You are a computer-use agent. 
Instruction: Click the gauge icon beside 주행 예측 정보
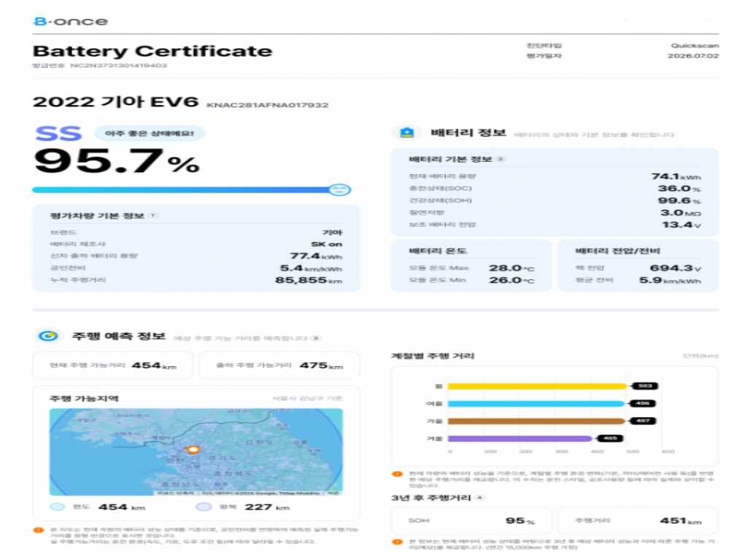click(x=48, y=336)
